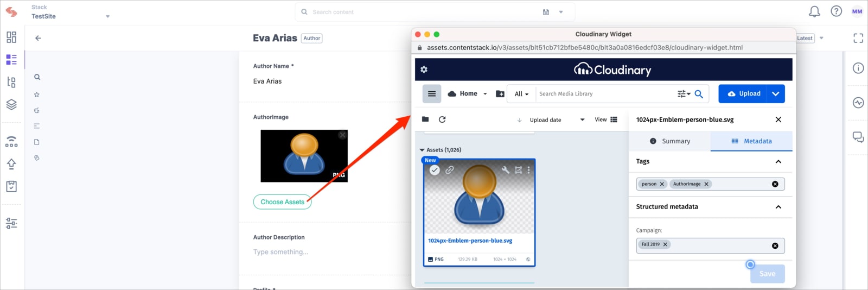The height and width of the screenshot is (290, 868).
Task: Refresh the Cloudinary asset list
Action: 442,119
